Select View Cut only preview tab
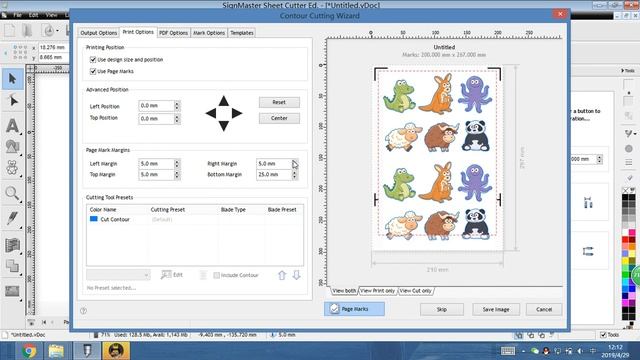This screenshot has height=360, width=640. pyautogui.click(x=416, y=291)
